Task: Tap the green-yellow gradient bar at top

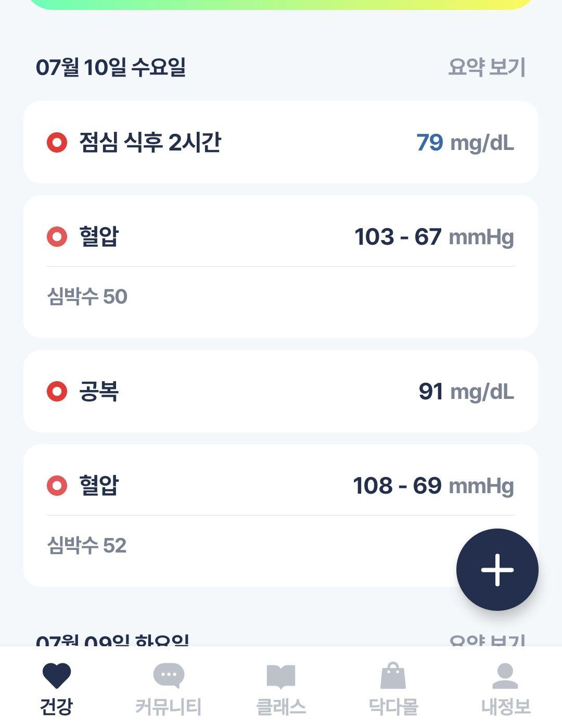Action: tap(281, 4)
